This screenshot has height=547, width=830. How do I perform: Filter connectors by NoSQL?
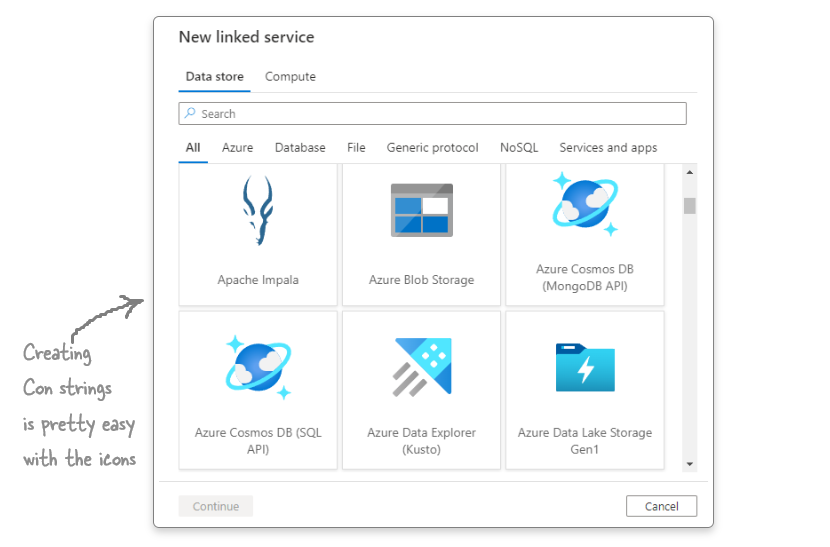519,148
